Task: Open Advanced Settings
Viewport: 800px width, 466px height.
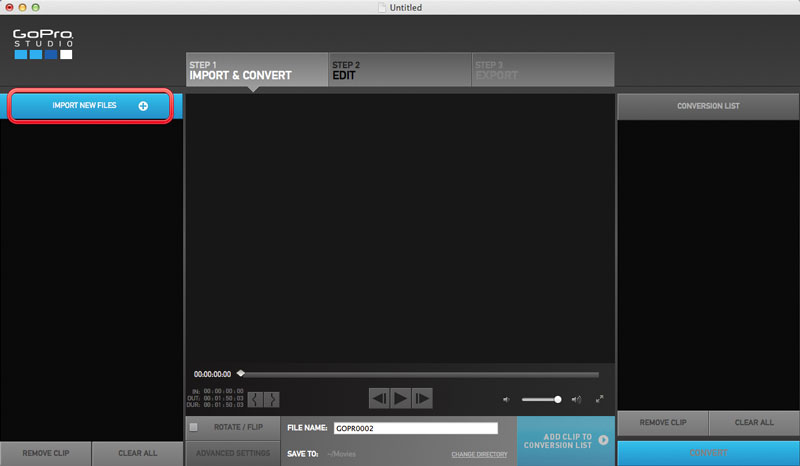Action: [x=233, y=453]
